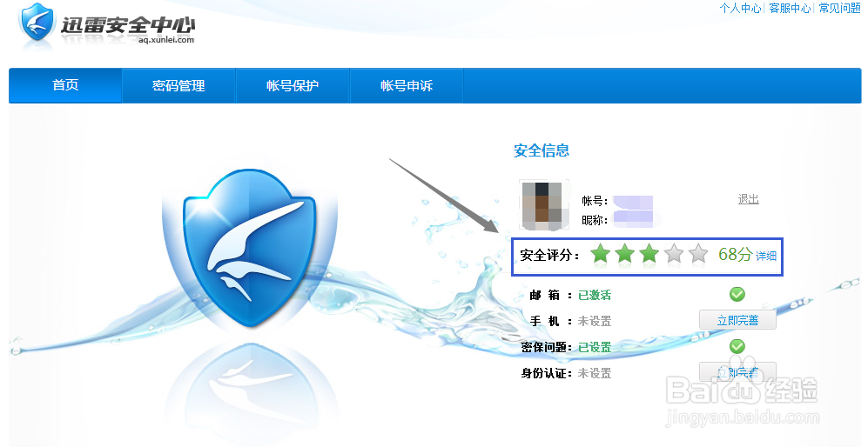
Task: Click the 安全信息 heading
Action: [542, 150]
